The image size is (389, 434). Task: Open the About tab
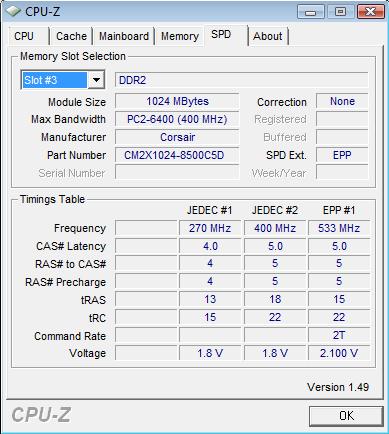(x=268, y=36)
